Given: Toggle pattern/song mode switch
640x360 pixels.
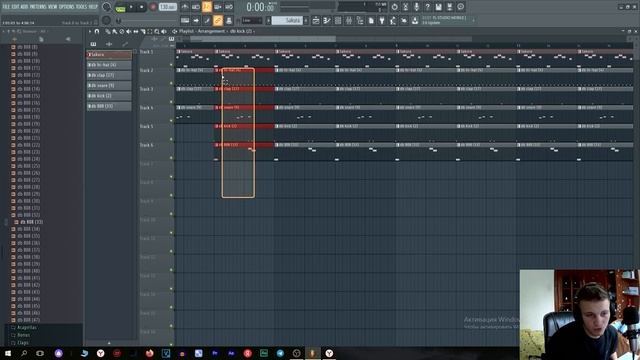Looking at the screenshot, I should coord(120,7).
